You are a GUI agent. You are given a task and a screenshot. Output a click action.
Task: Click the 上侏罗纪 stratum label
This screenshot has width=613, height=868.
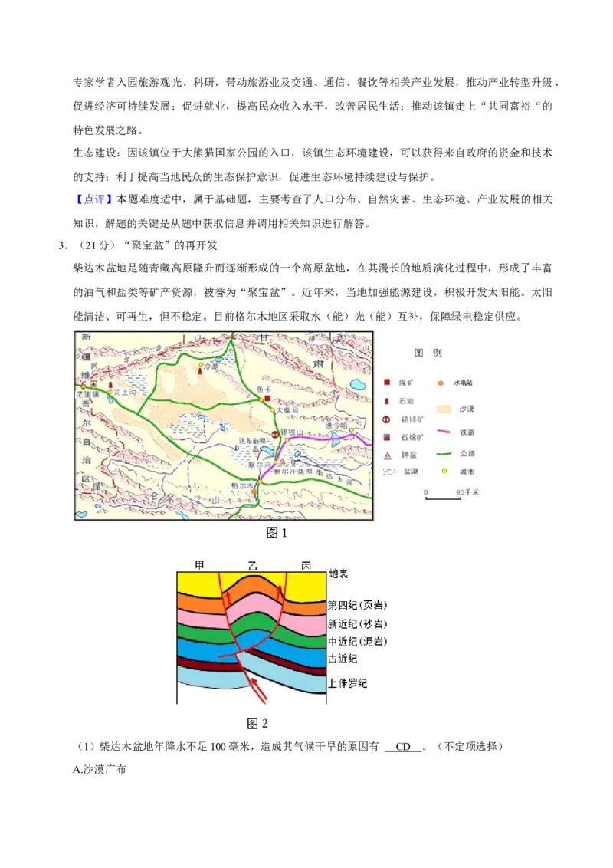[x=347, y=682]
